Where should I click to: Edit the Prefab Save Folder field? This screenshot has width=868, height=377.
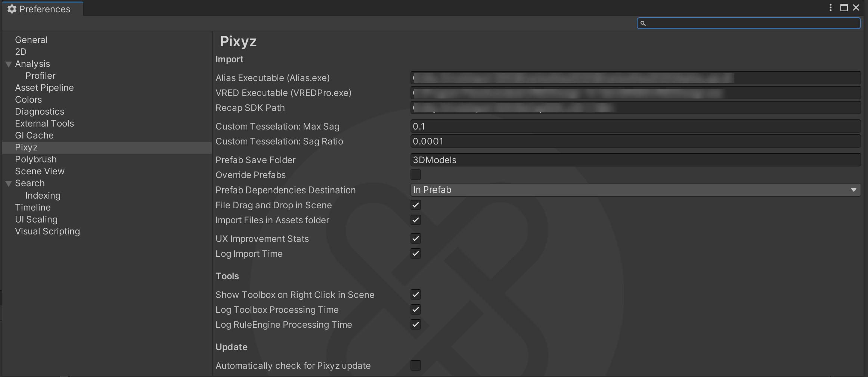tap(636, 160)
